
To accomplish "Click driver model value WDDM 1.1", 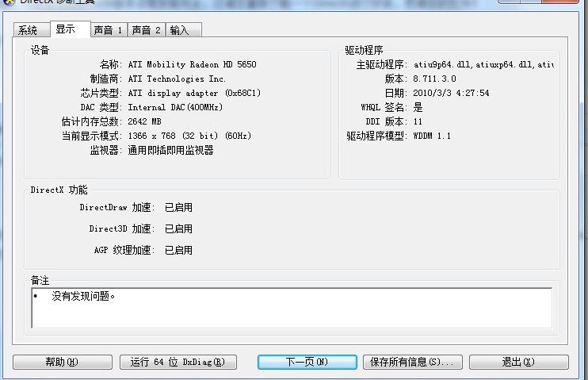I will (432, 136).
